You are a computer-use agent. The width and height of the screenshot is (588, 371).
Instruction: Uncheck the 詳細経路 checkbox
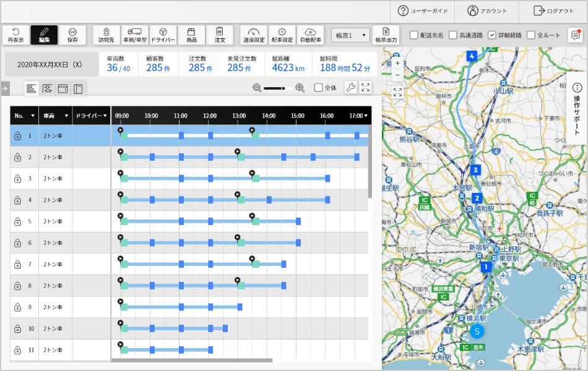[492, 35]
